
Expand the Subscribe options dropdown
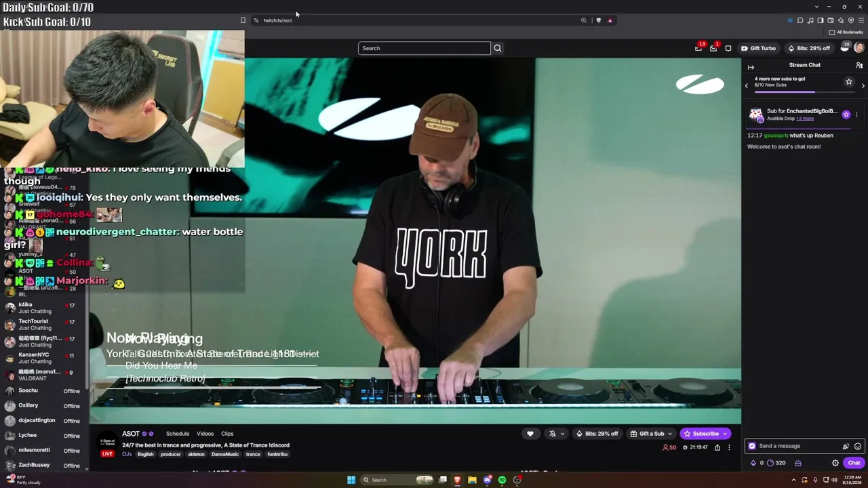[x=725, y=434]
